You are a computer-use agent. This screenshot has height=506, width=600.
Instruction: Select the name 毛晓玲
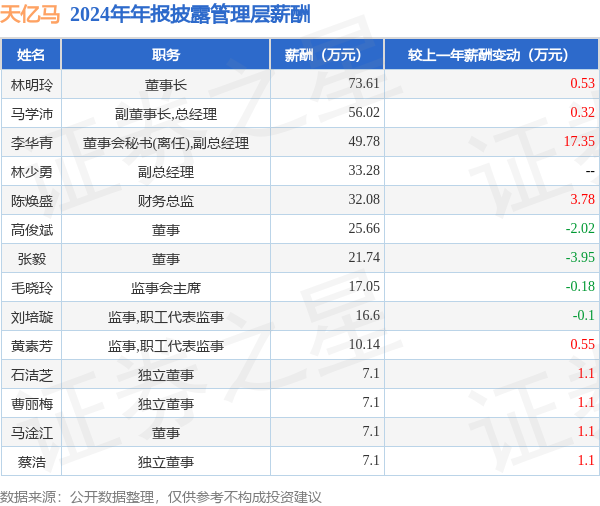32,288
